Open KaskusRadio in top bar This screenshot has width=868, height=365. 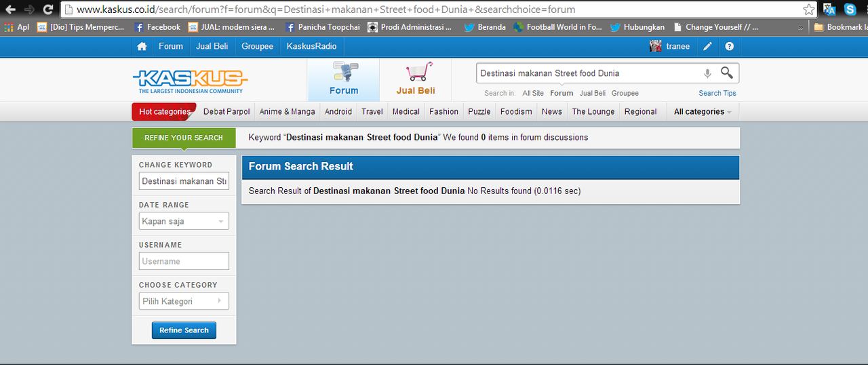(x=312, y=46)
